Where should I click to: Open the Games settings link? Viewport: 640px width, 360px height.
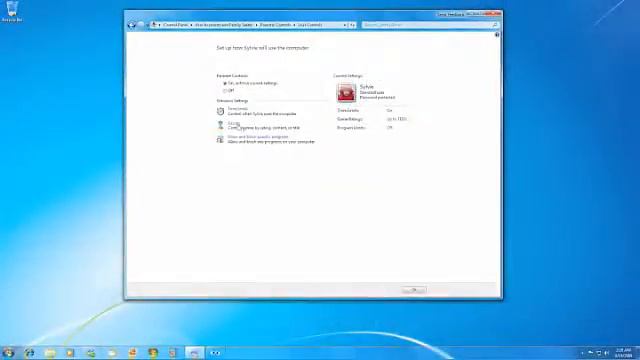233,123
